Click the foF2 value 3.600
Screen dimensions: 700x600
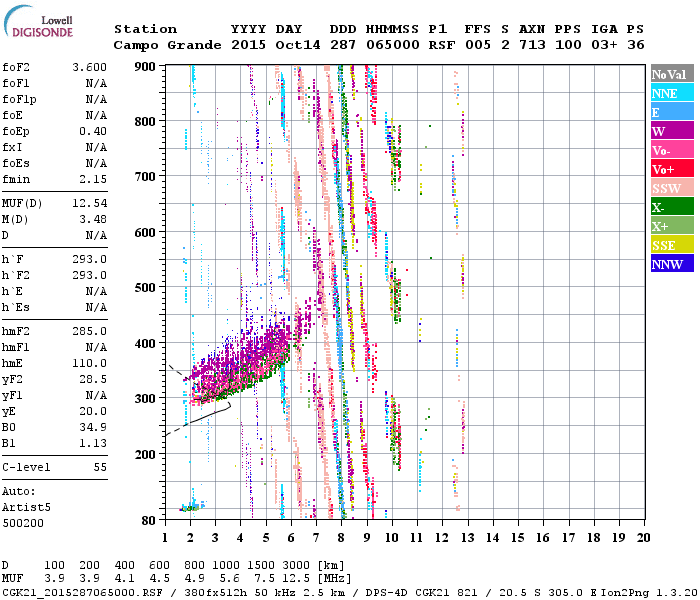(89, 67)
